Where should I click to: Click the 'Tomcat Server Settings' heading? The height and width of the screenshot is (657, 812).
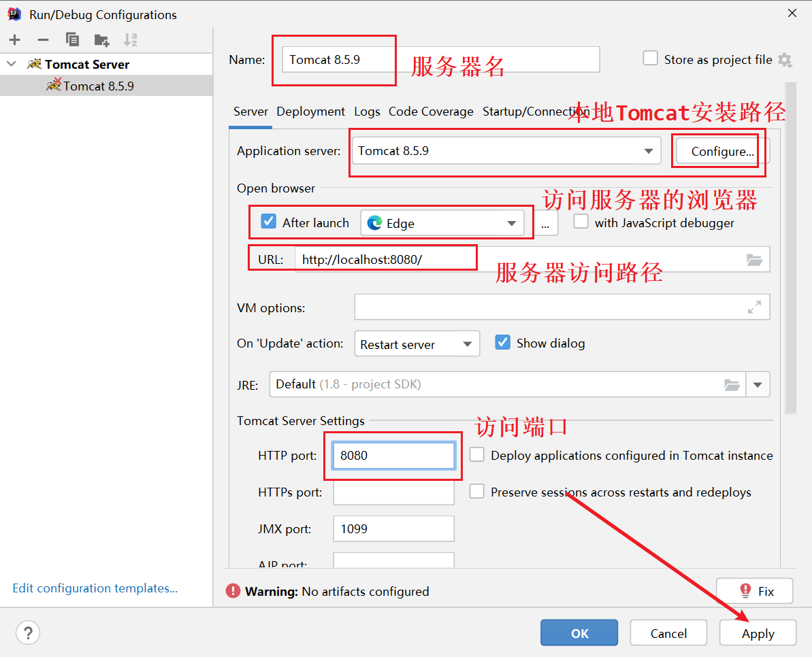click(300, 421)
